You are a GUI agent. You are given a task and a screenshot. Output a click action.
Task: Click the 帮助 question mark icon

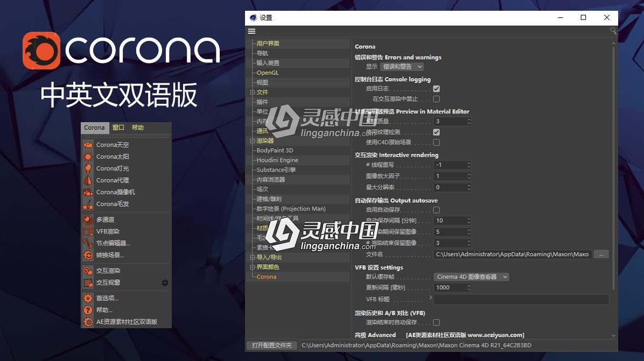(x=88, y=310)
